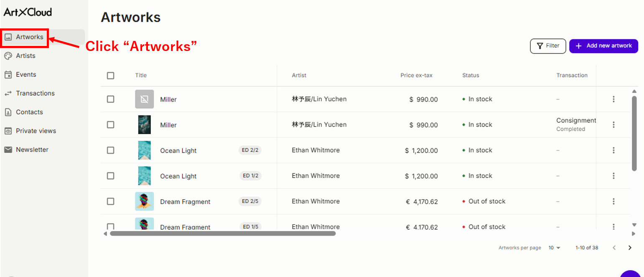644x277 pixels.
Task: Open the Private views eye icon
Action: [8, 131]
